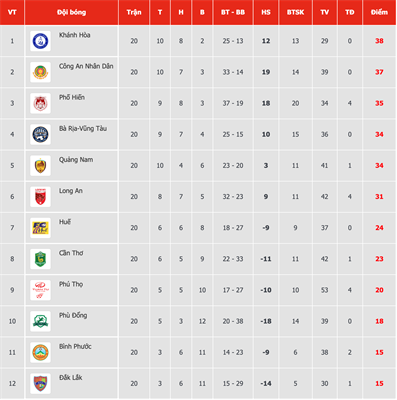Click the BT - BB column header

[233, 12]
